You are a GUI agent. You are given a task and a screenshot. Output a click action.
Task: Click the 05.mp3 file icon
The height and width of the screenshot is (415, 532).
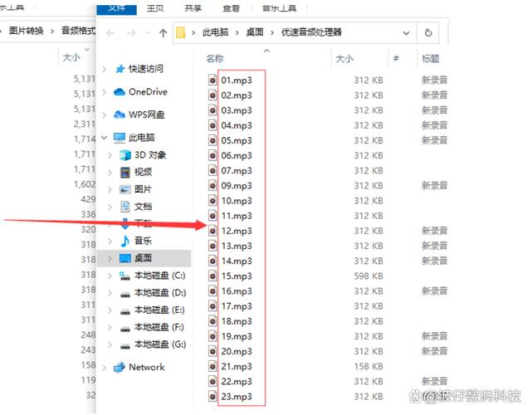[x=212, y=140]
